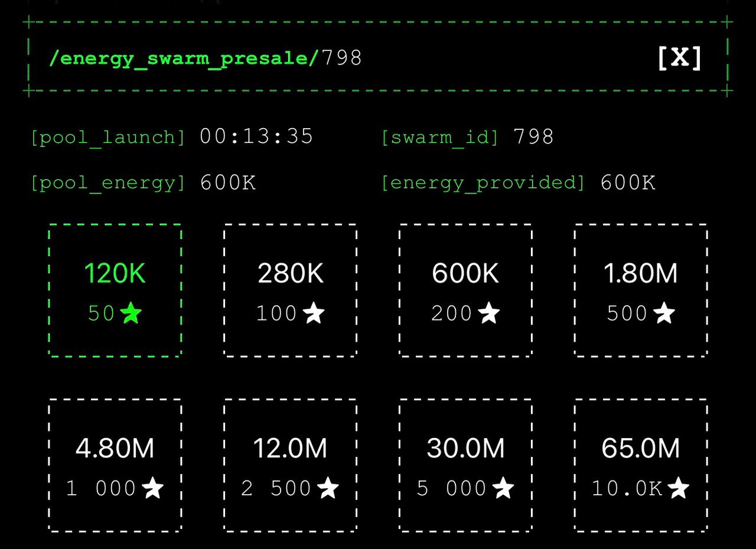Viewport: 756px width, 549px height.
Task: Select the 30.0M energy pack
Action: pyautogui.click(x=465, y=465)
